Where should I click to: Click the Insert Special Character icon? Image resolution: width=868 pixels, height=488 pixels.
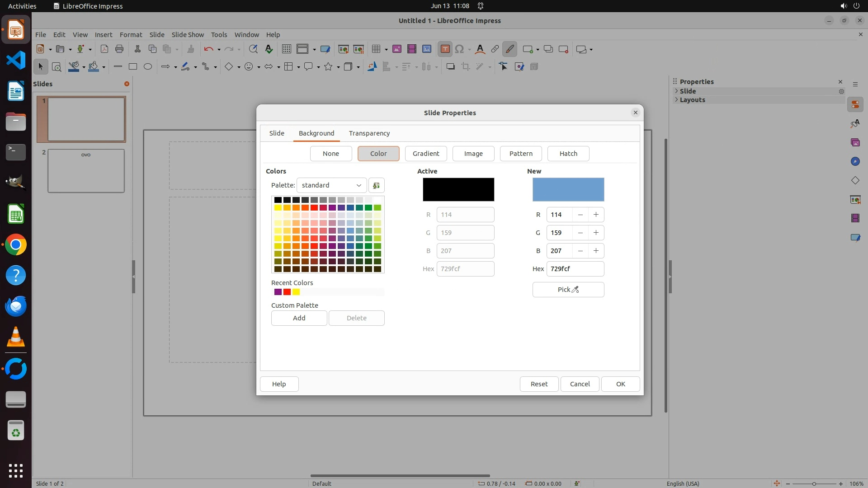click(459, 49)
